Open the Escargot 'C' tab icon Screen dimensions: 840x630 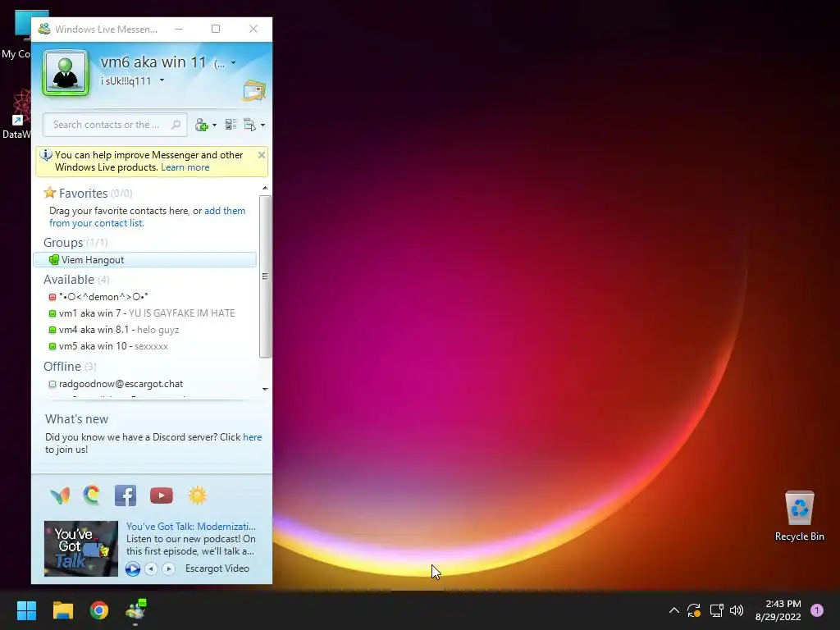(92, 495)
